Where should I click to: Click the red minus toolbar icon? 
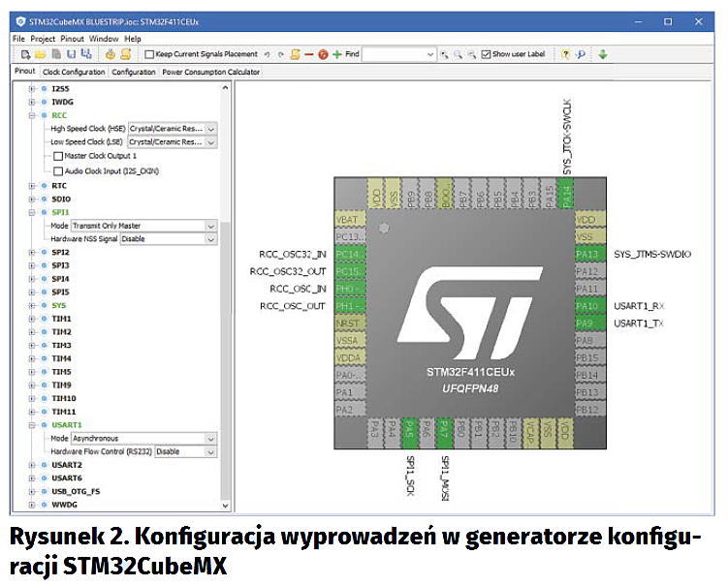coord(308,54)
